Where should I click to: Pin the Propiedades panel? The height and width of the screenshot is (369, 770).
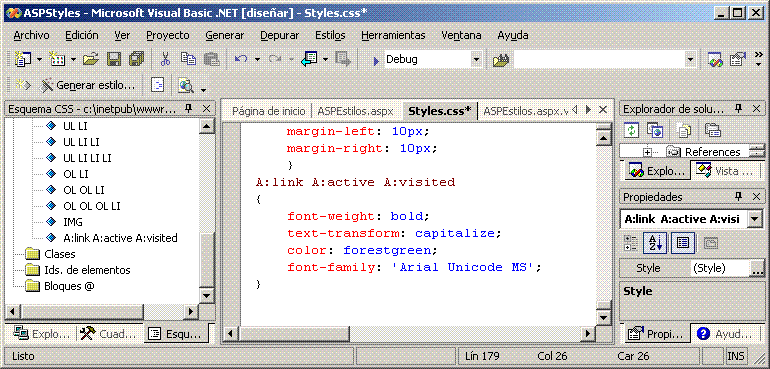click(x=739, y=197)
